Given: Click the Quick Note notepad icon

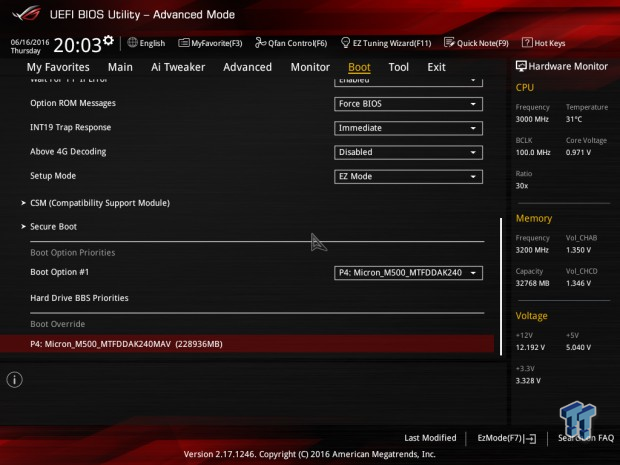Looking at the screenshot, I should click(x=449, y=42).
